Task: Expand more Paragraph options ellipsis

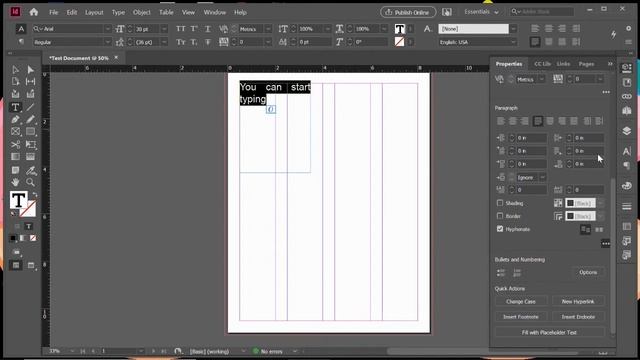Action: click(606, 244)
